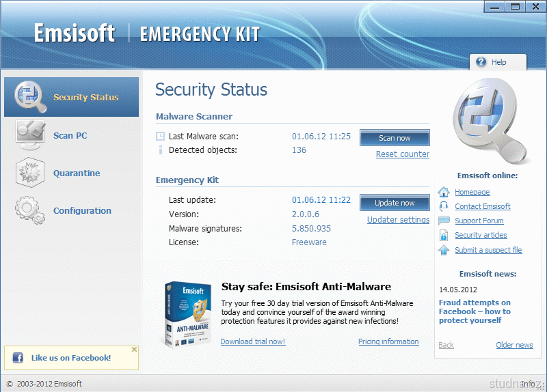Click the Configuration gears icon

click(30, 210)
